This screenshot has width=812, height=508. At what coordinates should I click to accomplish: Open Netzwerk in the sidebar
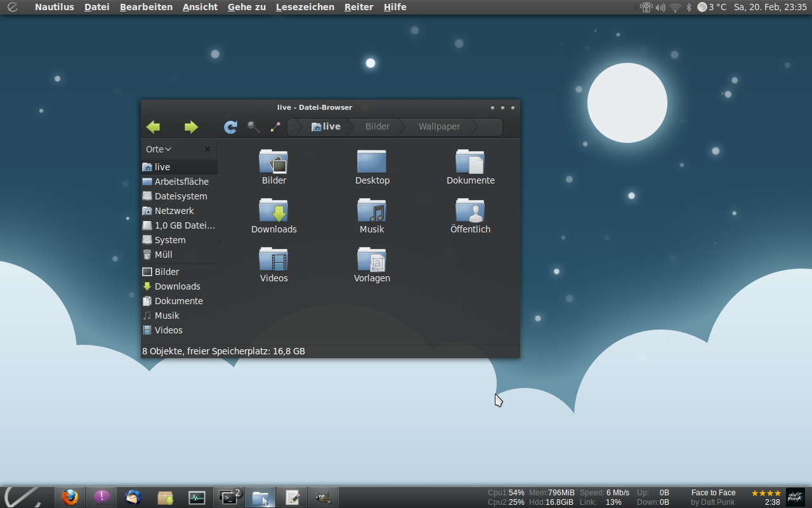click(x=179, y=211)
